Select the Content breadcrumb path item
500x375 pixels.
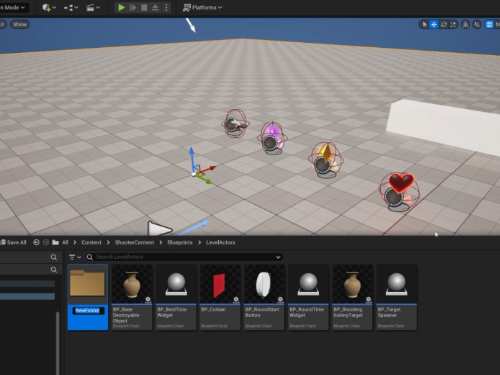(x=91, y=242)
